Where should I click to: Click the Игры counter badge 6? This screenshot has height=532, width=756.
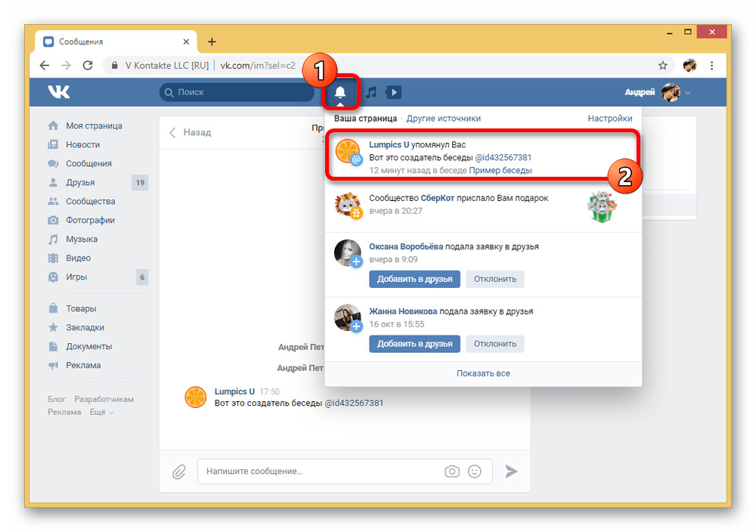point(142,277)
